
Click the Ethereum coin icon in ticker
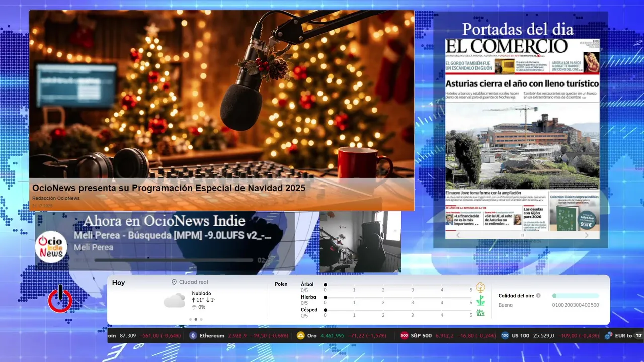(x=193, y=335)
